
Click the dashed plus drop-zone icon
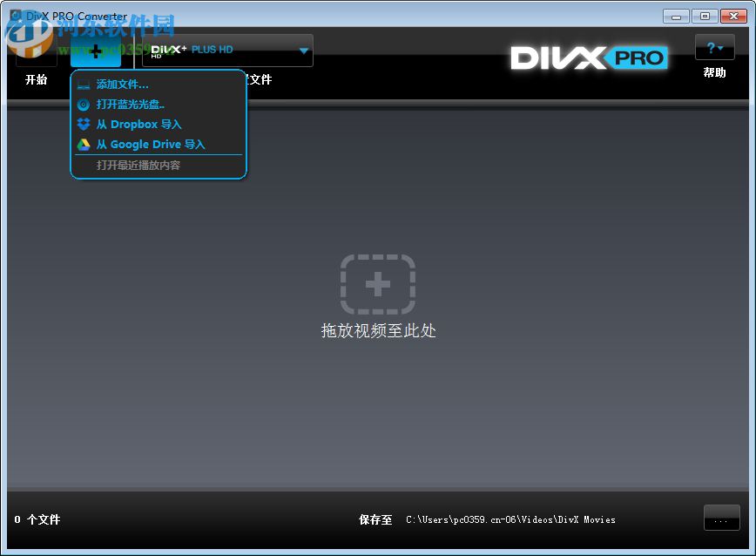[378, 285]
